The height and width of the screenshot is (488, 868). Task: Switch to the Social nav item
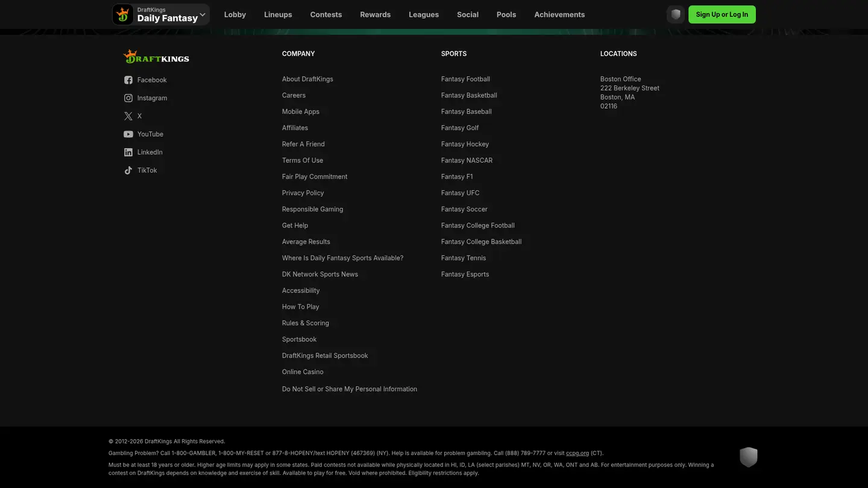coord(468,14)
